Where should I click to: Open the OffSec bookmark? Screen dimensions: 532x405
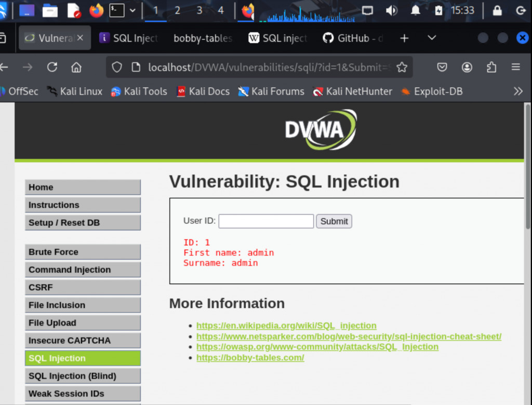(19, 91)
